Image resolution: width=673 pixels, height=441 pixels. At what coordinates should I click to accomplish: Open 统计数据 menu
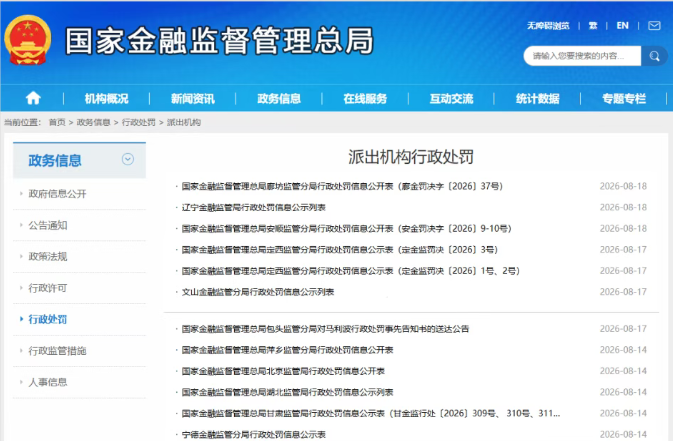click(x=538, y=99)
